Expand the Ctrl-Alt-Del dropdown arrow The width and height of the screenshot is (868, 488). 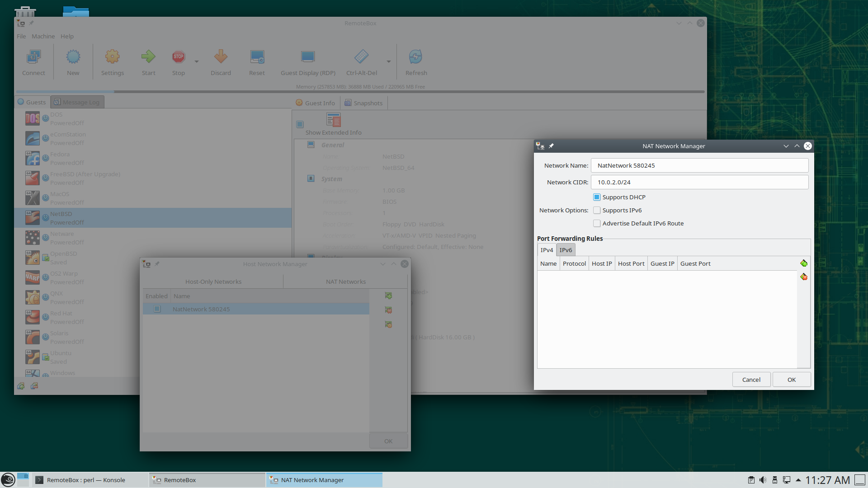[388, 61]
